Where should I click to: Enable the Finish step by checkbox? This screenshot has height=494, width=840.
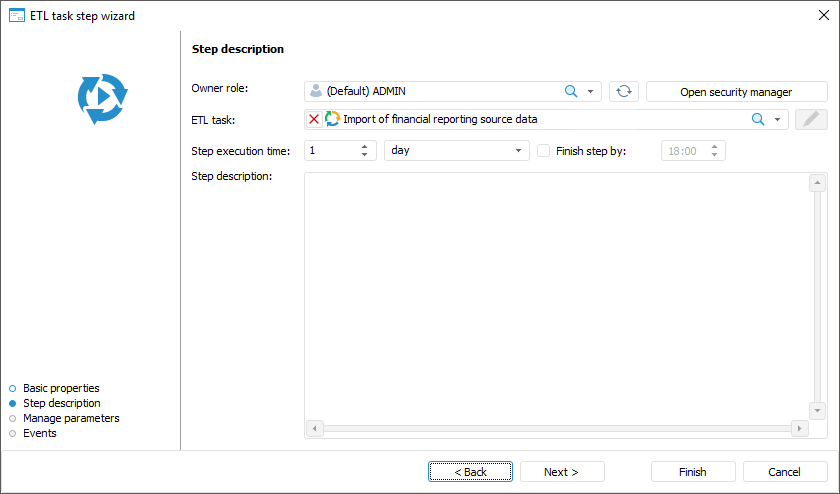[544, 151]
